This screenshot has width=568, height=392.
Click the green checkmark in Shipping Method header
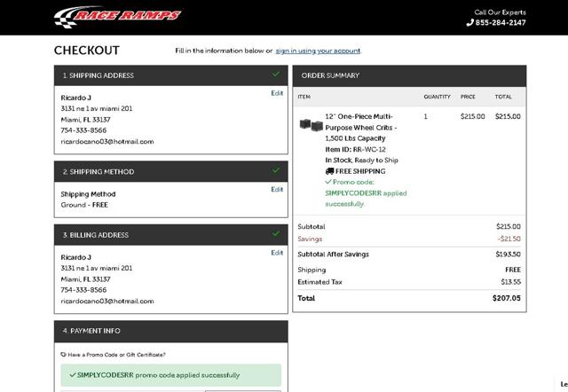[x=276, y=170]
